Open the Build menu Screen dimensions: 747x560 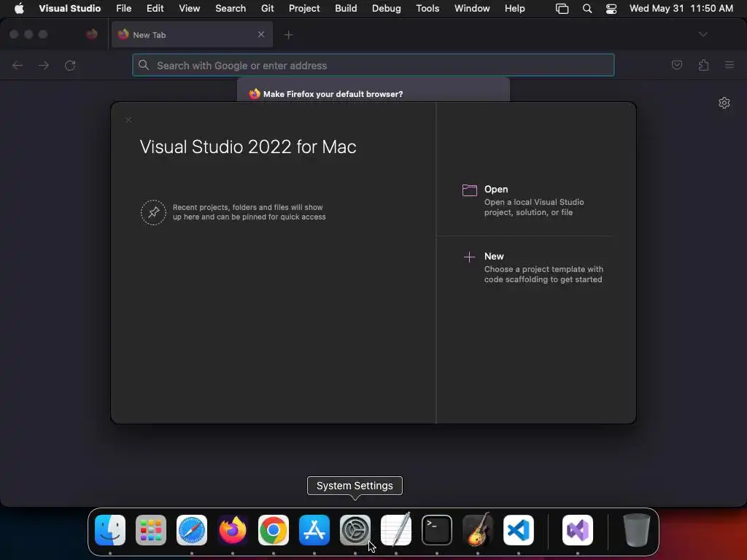pyautogui.click(x=346, y=8)
